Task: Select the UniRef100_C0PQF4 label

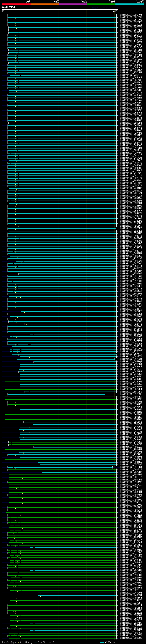Action: coord(131,389)
